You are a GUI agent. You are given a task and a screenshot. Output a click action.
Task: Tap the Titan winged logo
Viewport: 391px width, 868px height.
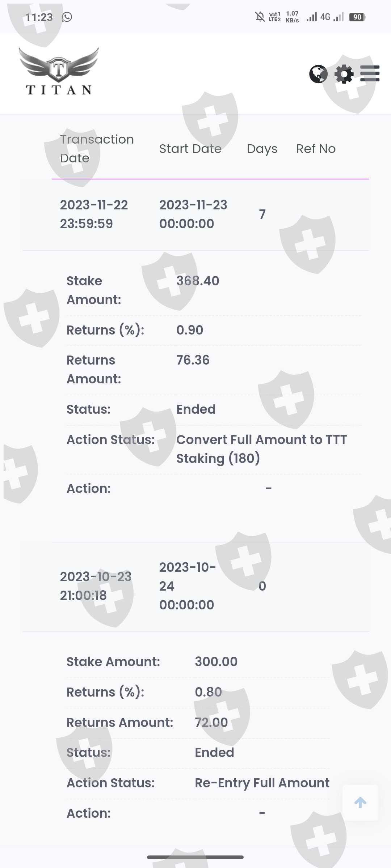click(59, 72)
